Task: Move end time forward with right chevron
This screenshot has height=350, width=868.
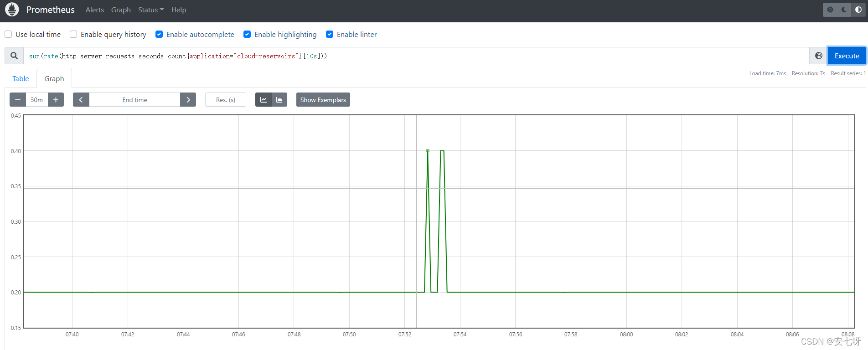Action: pos(188,100)
